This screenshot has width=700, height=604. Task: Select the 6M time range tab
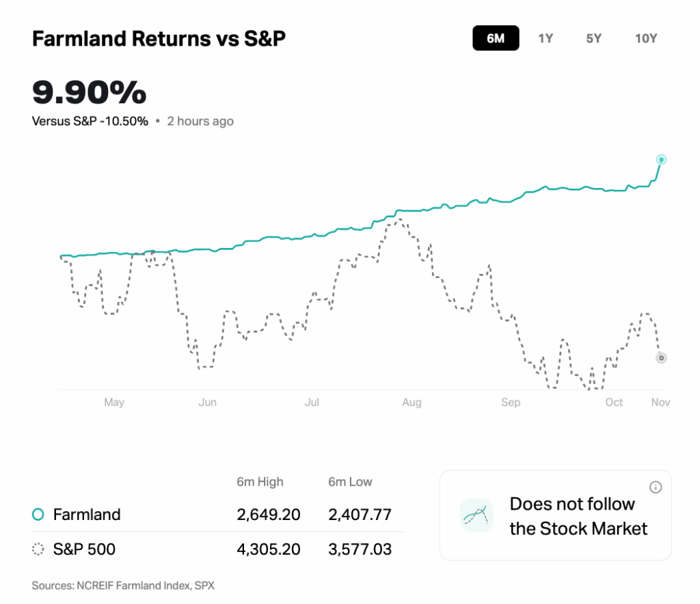pyautogui.click(x=496, y=38)
